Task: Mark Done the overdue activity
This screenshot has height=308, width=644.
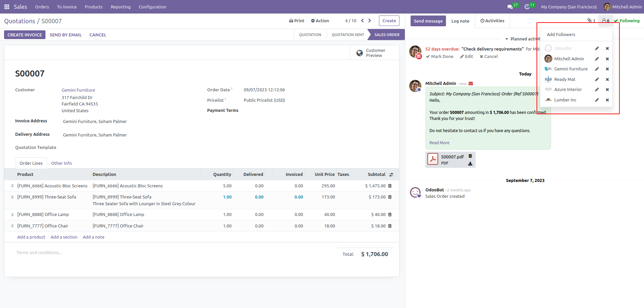Action: (440, 57)
